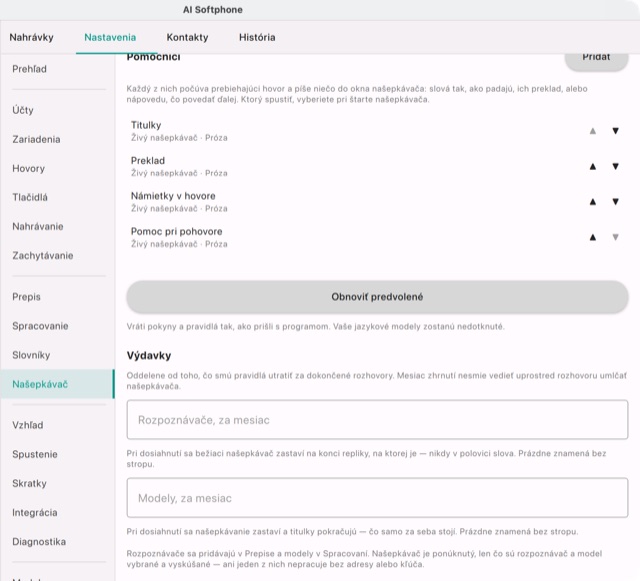Open the Nahrávky tab
Image resolution: width=640 pixels, height=581 pixels.
click(x=31, y=37)
